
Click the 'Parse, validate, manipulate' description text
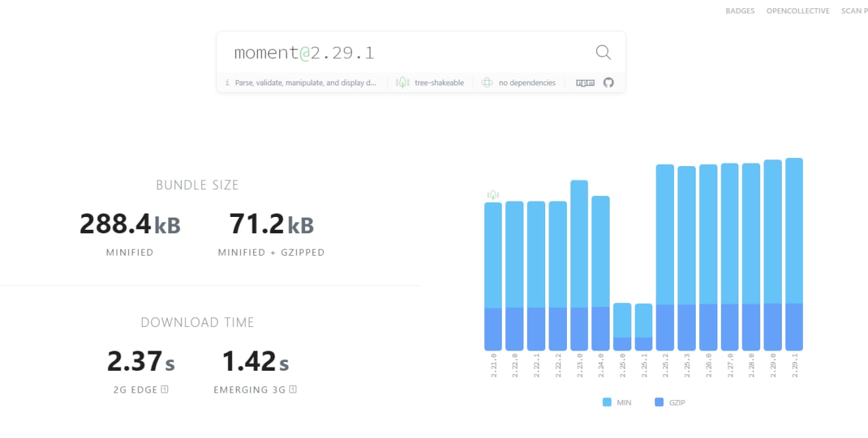(306, 83)
